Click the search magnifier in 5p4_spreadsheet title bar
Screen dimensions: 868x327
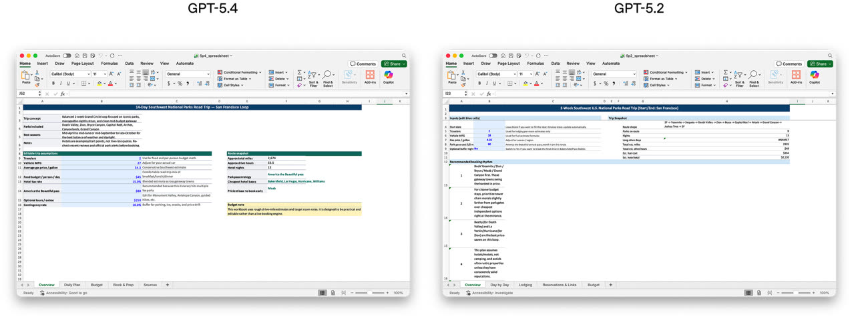point(404,56)
